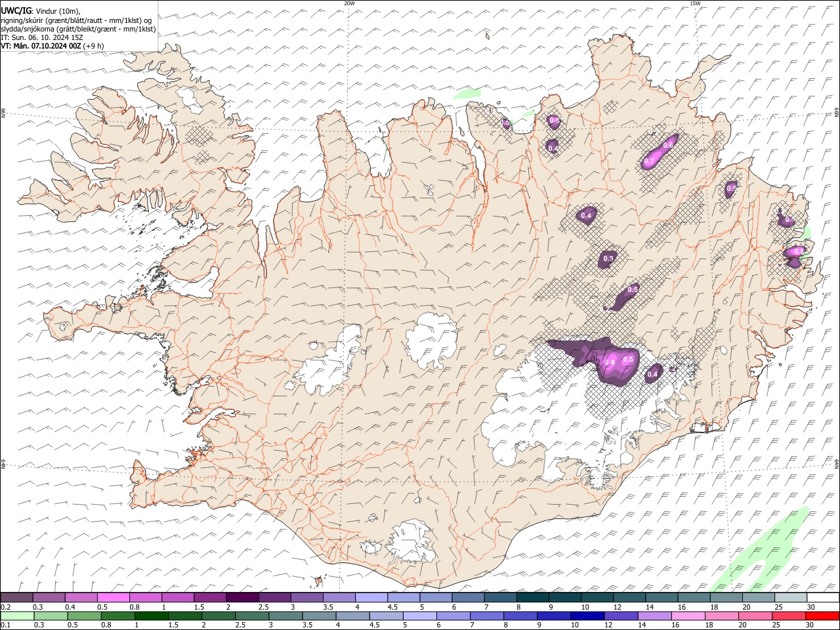This screenshot has height=630, width=840.
Task: Select lower-row blue-grey swatch starting at 4
Action: click(352, 616)
